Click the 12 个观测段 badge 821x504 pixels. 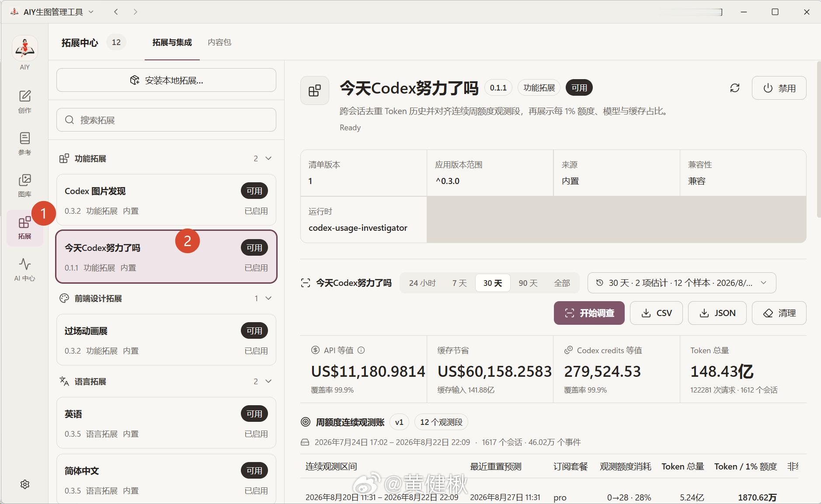441,422
